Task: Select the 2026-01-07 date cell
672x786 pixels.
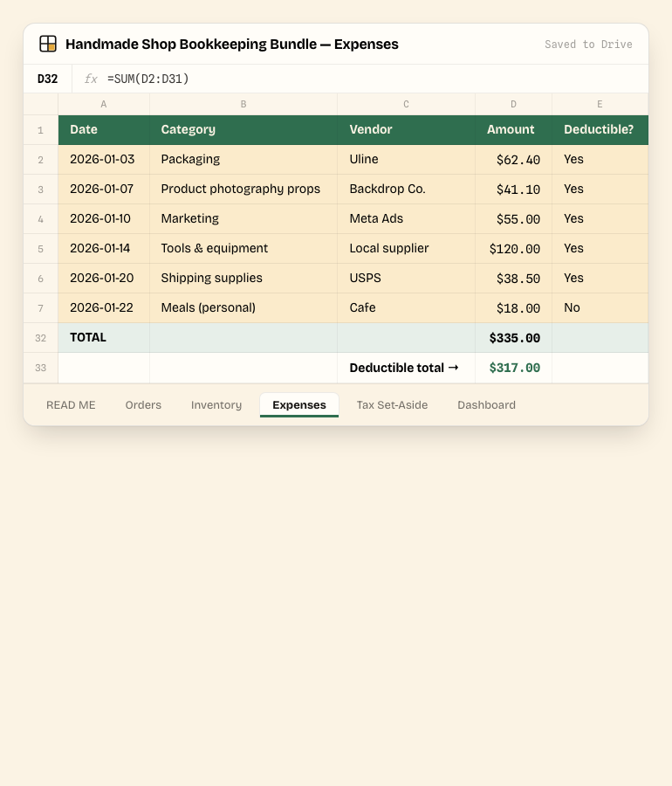Action: click(x=104, y=189)
